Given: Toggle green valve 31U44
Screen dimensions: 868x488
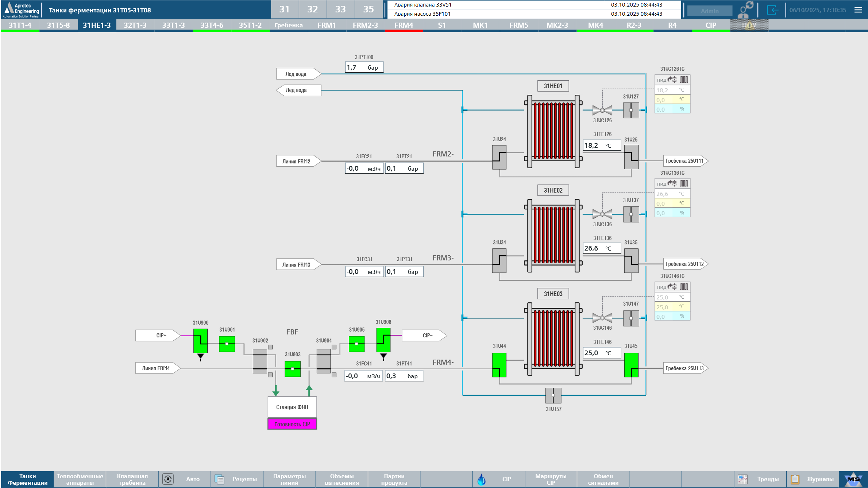Looking at the screenshot, I should pos(499,365).
